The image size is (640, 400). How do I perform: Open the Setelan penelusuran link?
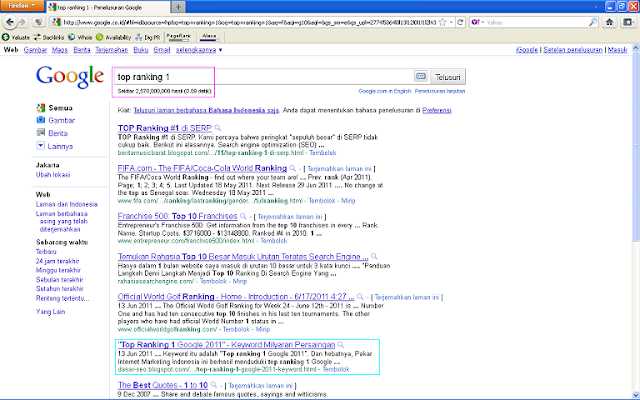573,50
